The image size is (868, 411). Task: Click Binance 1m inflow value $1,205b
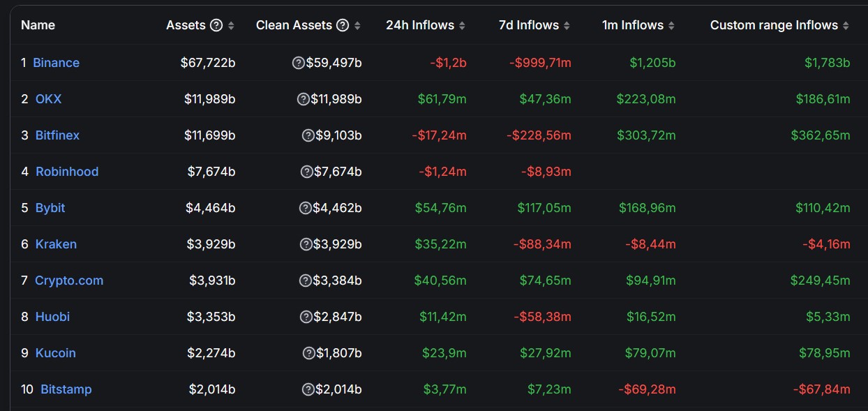pos(653,63)
